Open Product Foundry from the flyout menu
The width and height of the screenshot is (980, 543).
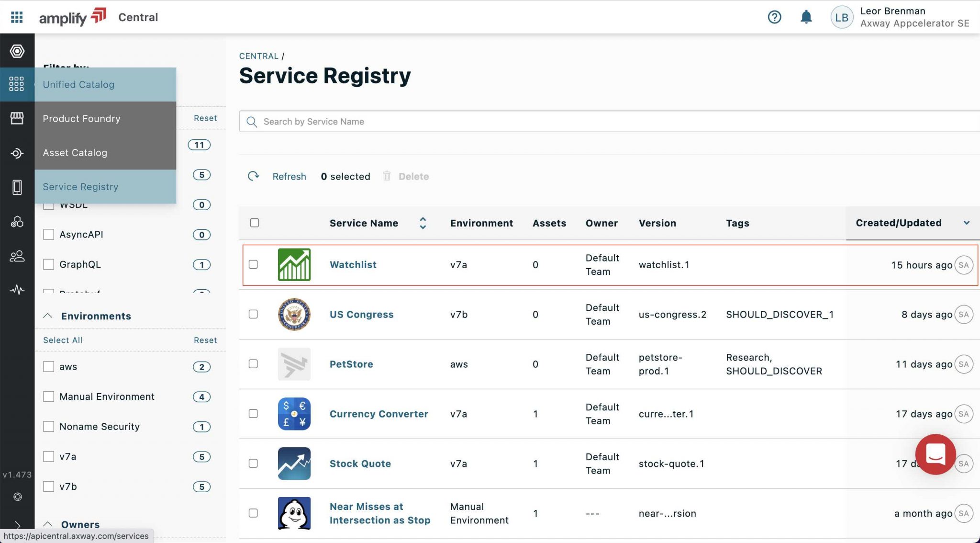(x=81, y=118)
